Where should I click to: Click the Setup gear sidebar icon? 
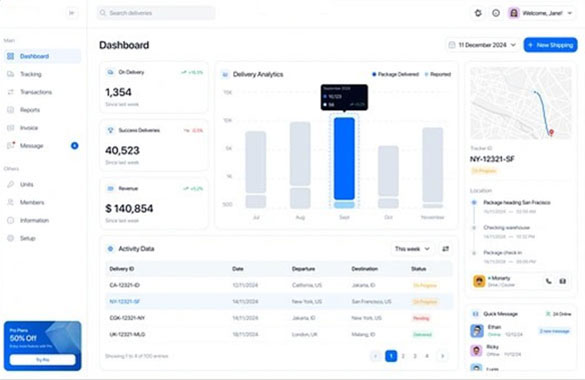point(10,238)
